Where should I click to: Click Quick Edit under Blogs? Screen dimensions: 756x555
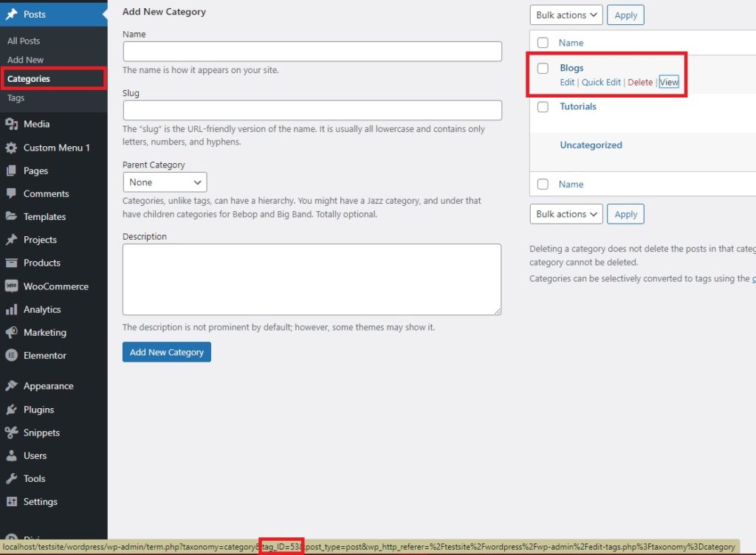[x=601, y=83]
